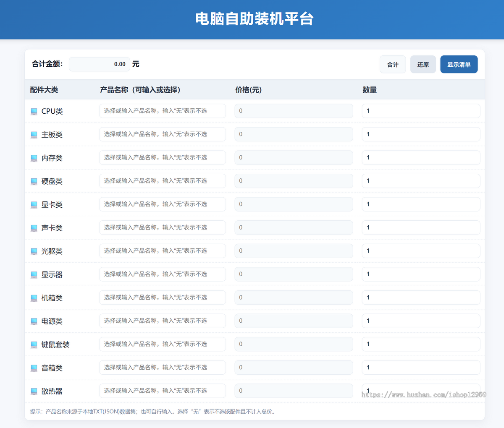The image size is (504, 428).
Task: Focus the 散热器 product name field
Action: point(163,391)
